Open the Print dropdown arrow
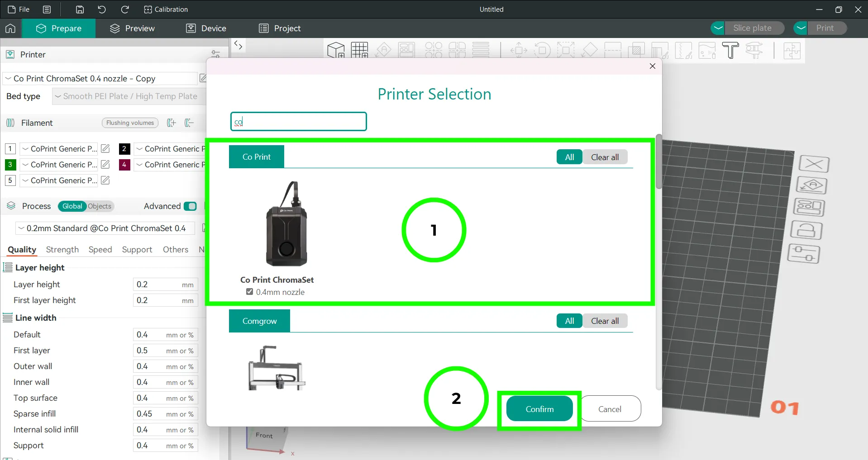868x460 pixels. pyautogui.click(x=801, y=28)
